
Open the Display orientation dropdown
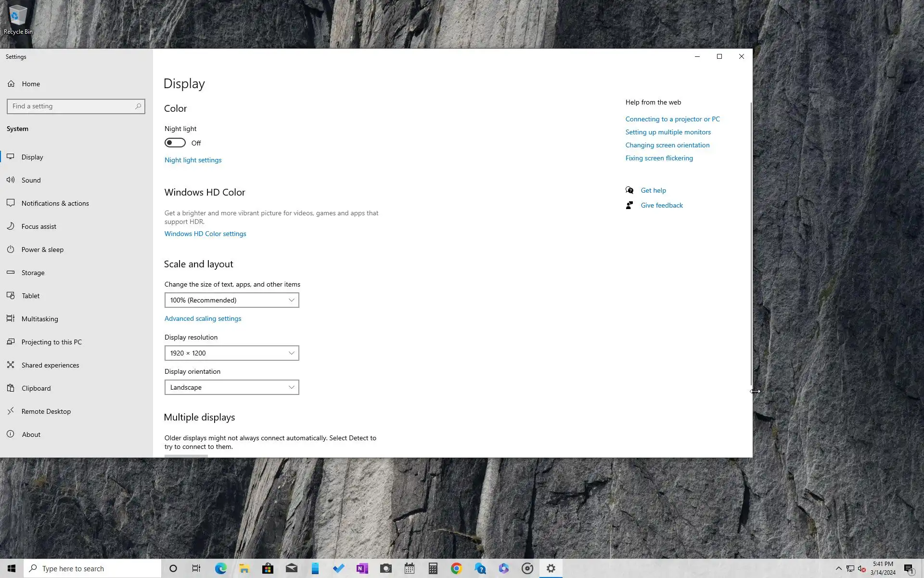231,387
